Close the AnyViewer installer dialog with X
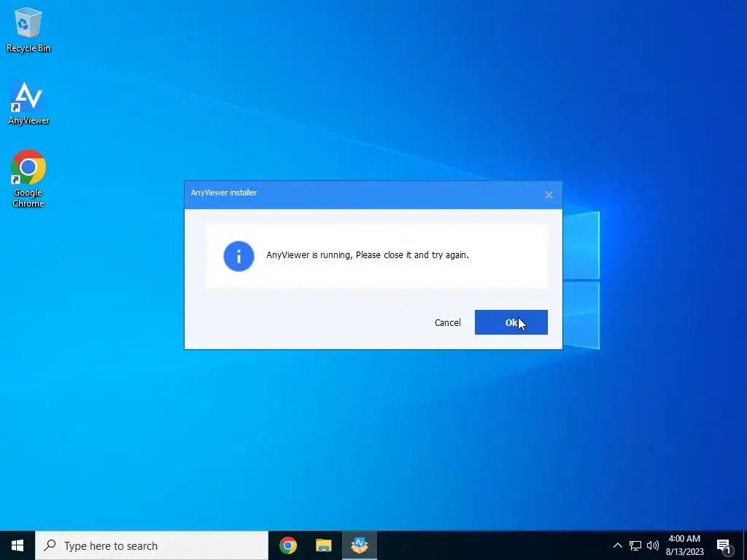Image resolution: width=747 pixels, height=560 pixels. [549, 195]
